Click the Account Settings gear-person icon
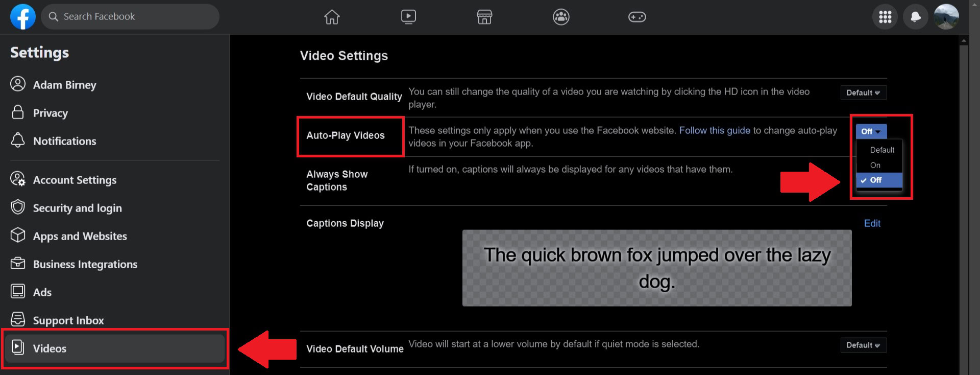The height and width of the screenshot is (375, 980). click(x=18, y=179)
